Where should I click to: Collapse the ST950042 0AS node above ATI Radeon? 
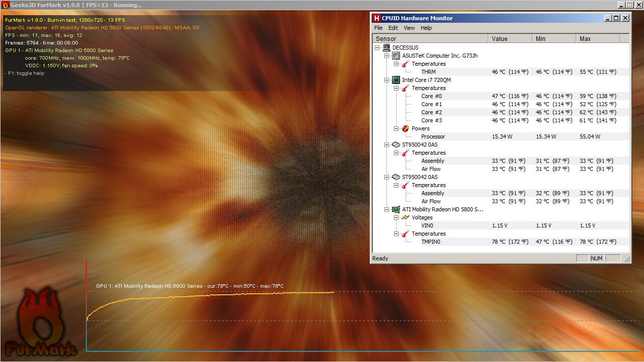coord(387,177)
